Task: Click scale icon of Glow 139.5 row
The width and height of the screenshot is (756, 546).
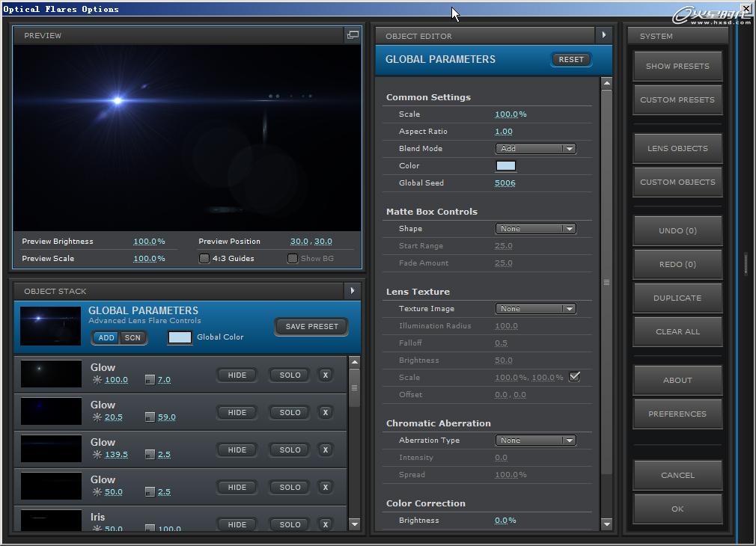Action: pyautogui.click(x=150, y=455)
